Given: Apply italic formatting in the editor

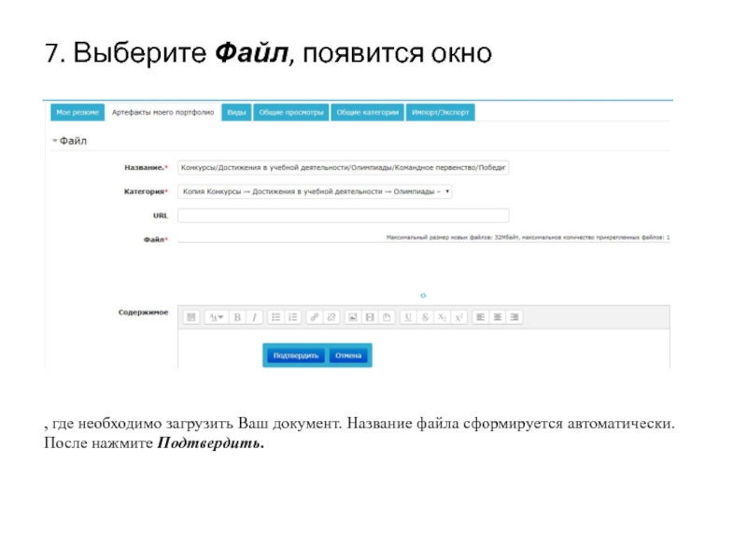Looking at the screenshot, I should click(254, 317).
